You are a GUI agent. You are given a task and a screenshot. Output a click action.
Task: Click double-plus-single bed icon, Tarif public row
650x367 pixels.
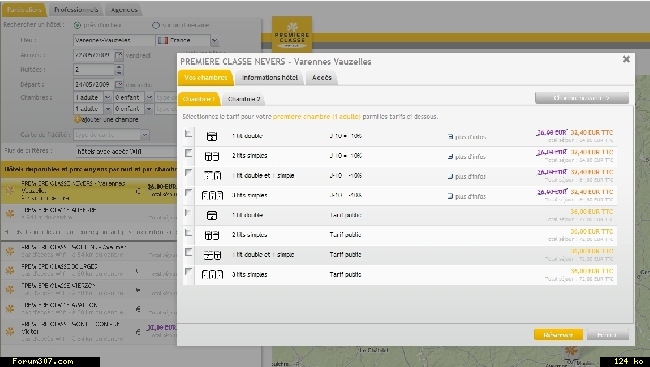pos(212,255)
